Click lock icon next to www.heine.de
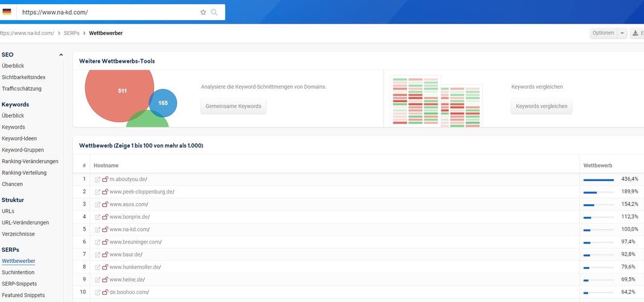This screenshot has width=644, height=302. 105,280
